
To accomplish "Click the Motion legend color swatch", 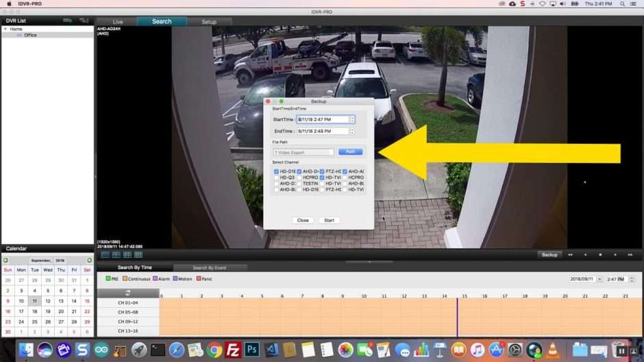I will tap(175, 279).
